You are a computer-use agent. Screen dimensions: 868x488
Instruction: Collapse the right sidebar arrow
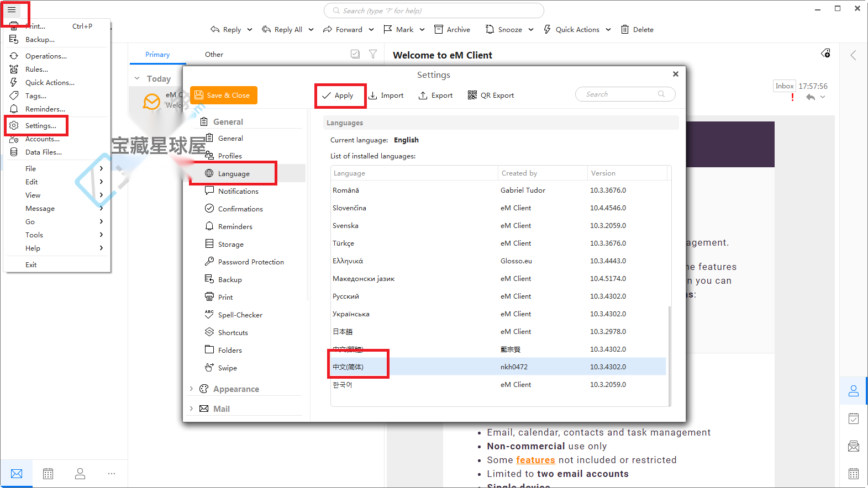point(853,55)
